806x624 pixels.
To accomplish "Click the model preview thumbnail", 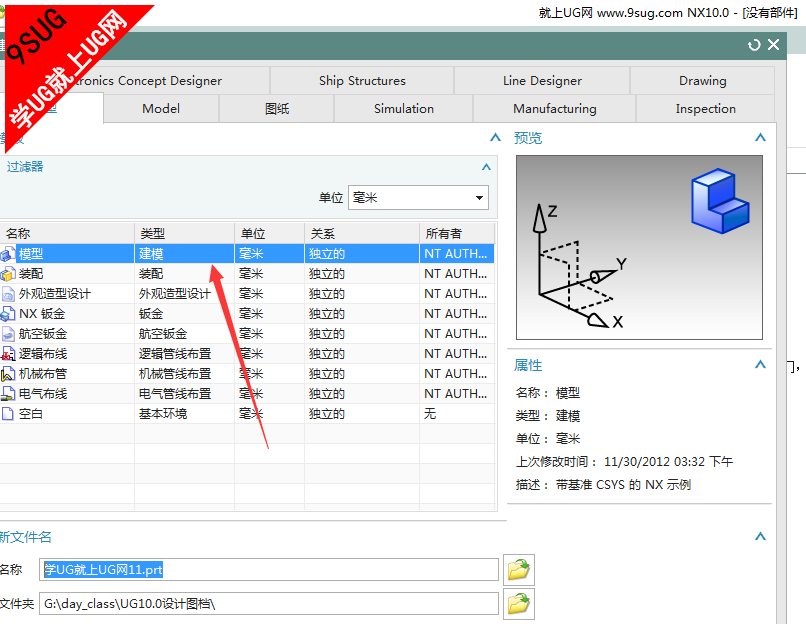I will tap(639, 247).
